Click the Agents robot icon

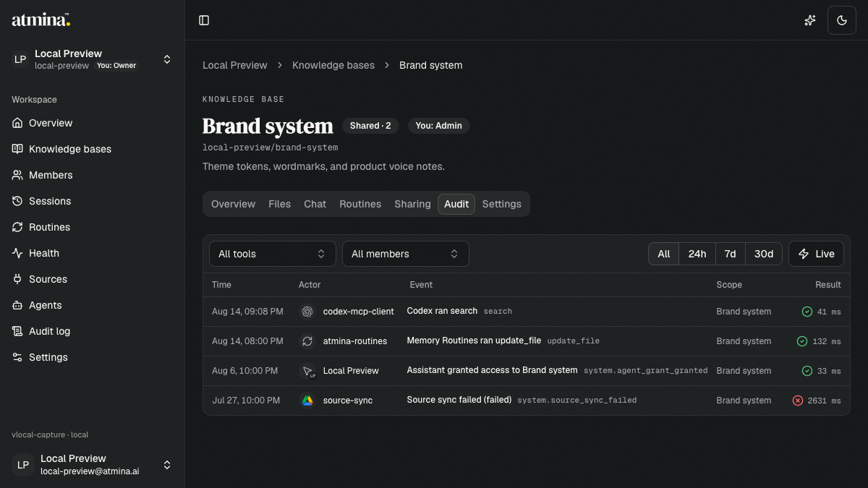tap(17, 305)
